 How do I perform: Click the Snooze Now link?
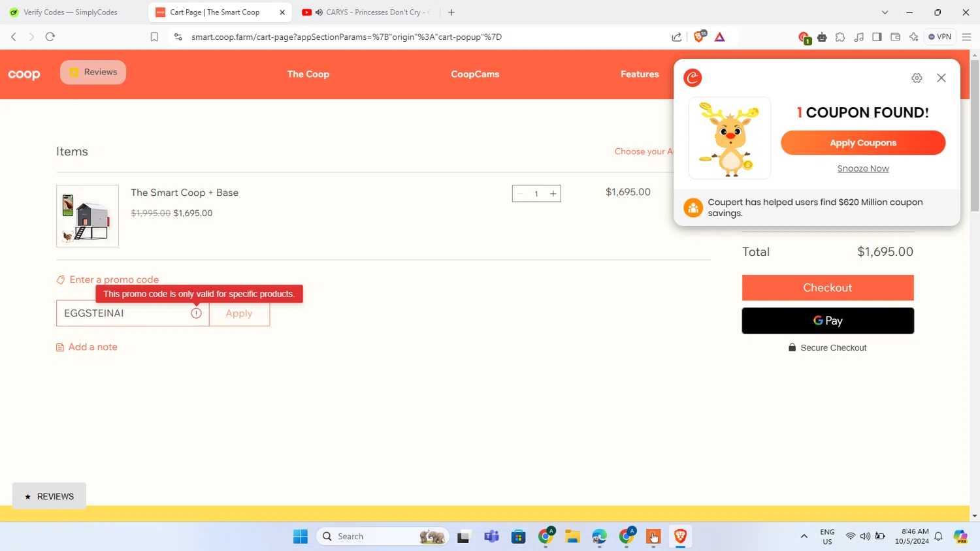point(863,168)
